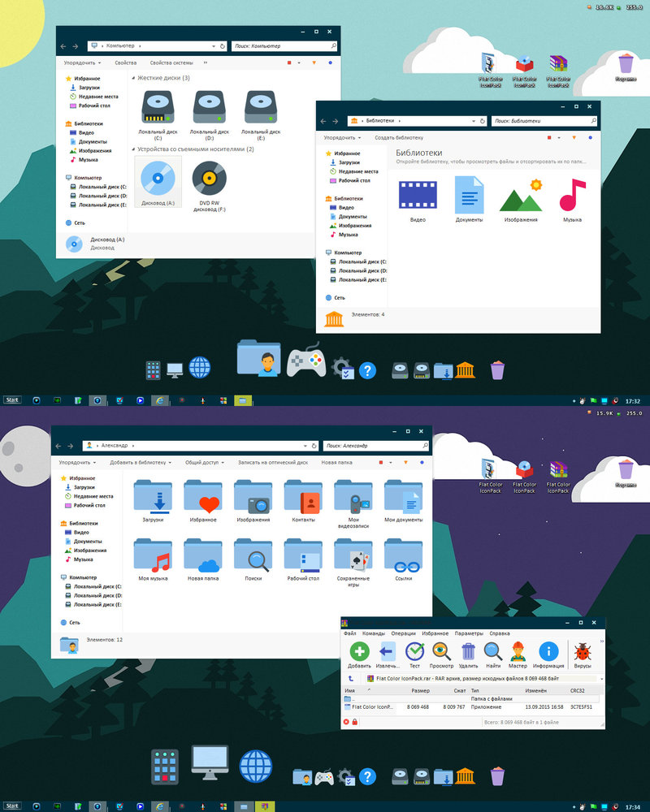Start a virus scan with the Вирусы ladybug icon

click(x=582, y=650)
